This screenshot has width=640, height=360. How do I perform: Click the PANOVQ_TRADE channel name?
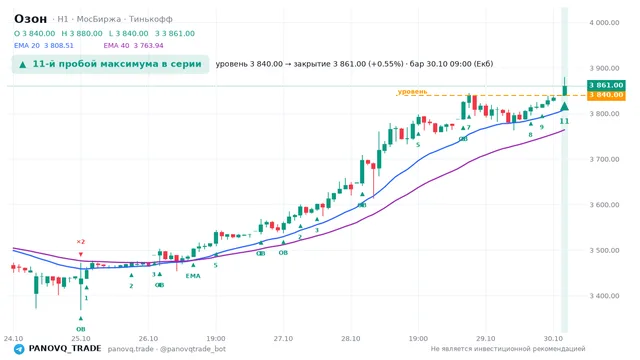(x=65, y=349)
